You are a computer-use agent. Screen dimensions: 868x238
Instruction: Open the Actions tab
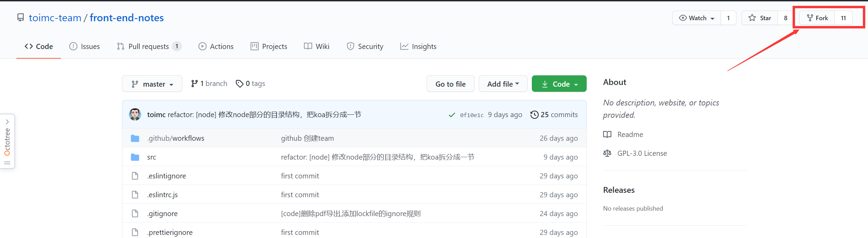[x=216, y=46]
